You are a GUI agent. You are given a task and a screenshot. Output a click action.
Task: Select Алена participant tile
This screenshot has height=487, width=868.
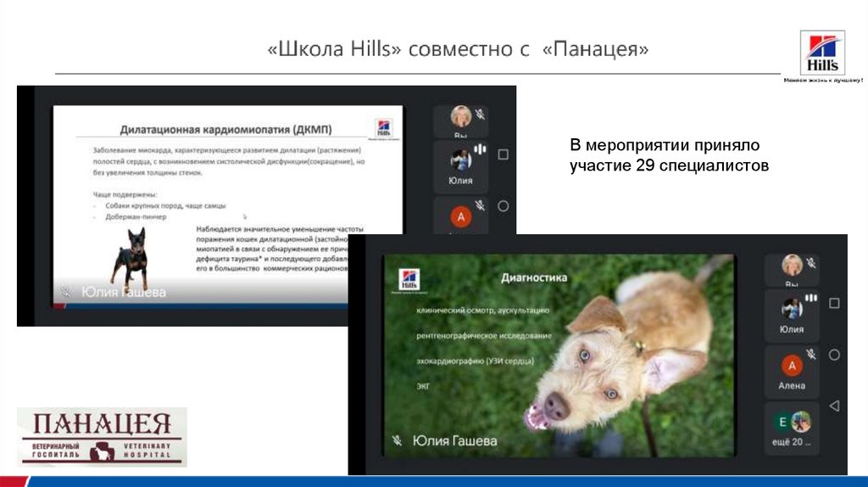(792, 372)
